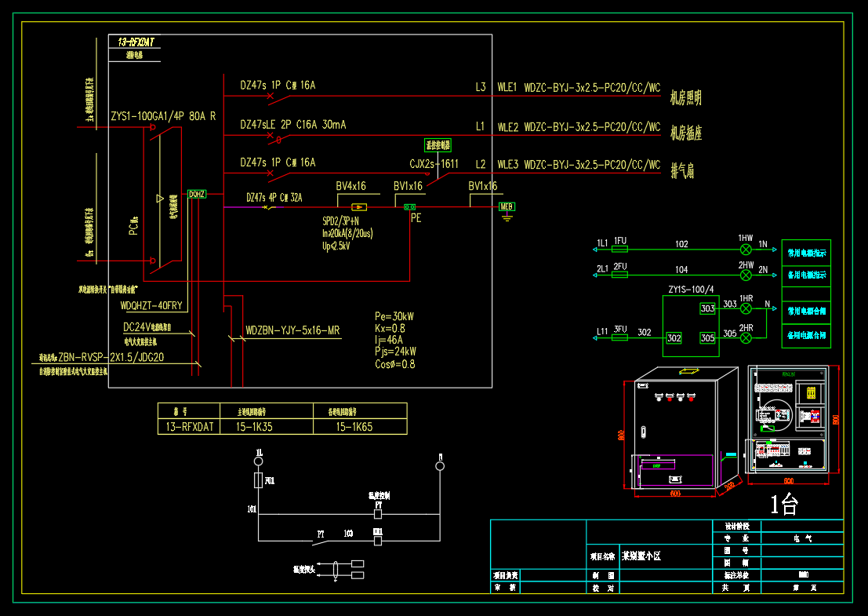This screenshot has height=616, width=868.
Task: Click the BV4x16 wire label
Action: coord(351,186)
